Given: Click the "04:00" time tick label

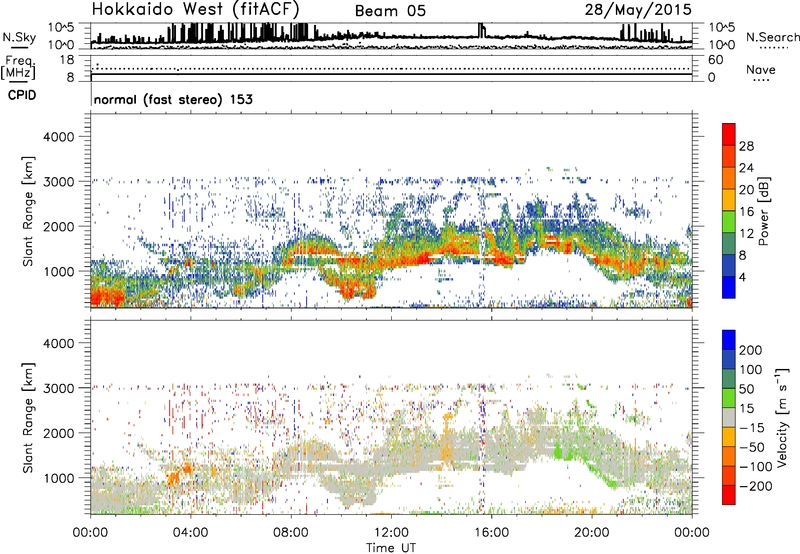Looking at the screenshot, I should pyautogui.click(x=190, y=533).
